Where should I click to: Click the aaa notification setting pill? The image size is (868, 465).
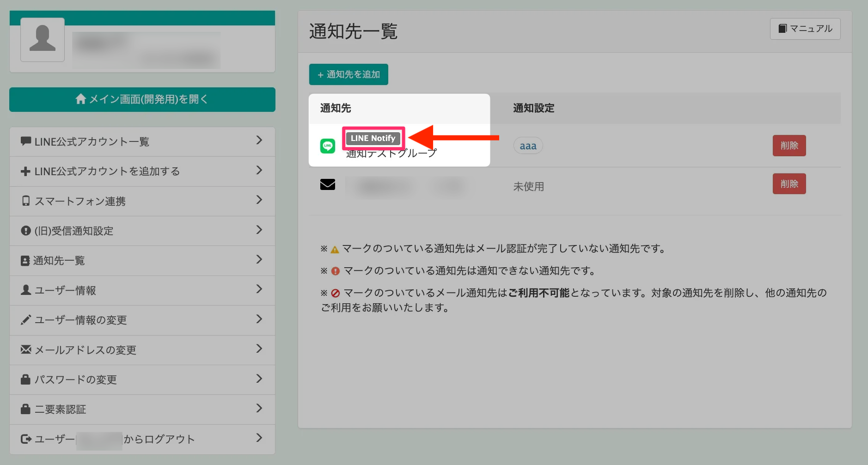(x=528, y=145)
